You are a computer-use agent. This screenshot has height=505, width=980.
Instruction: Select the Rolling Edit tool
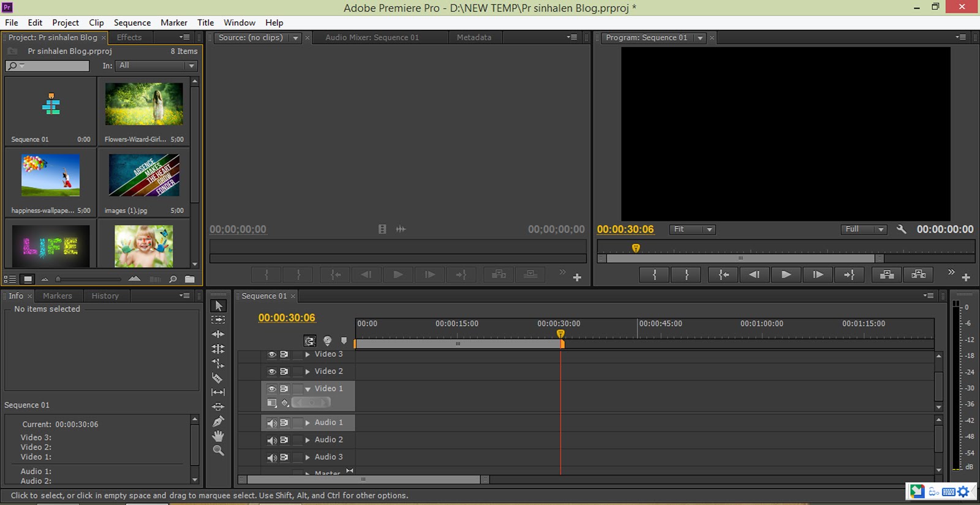(218, 349)
